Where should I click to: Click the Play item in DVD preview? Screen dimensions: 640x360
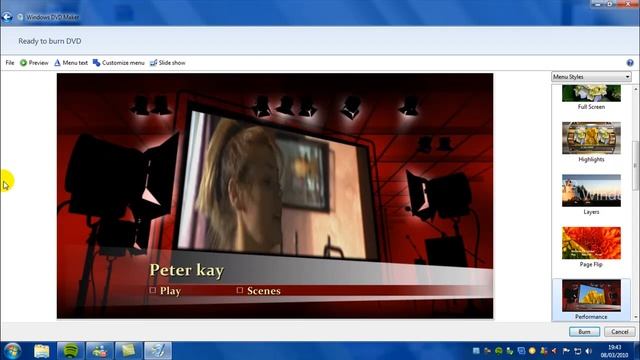[x=165, y=291]
